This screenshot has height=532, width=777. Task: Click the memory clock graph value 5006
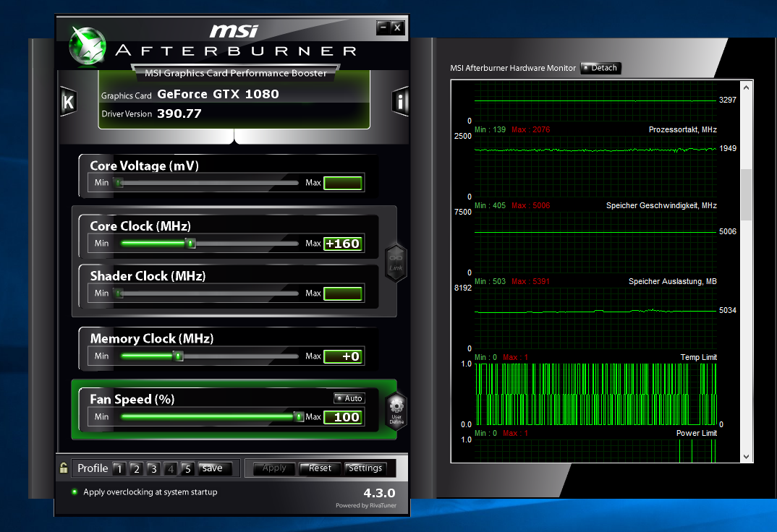coord(728,231)
